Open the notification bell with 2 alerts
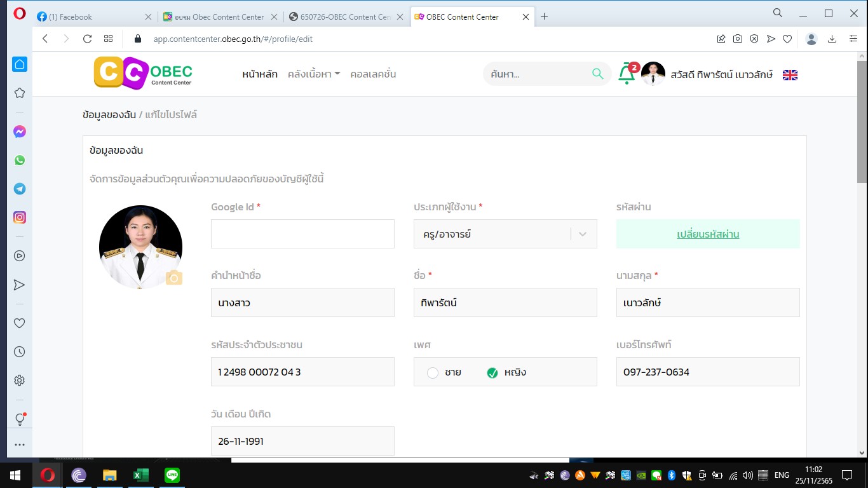868x488 pixels. (x=628, y=74)
